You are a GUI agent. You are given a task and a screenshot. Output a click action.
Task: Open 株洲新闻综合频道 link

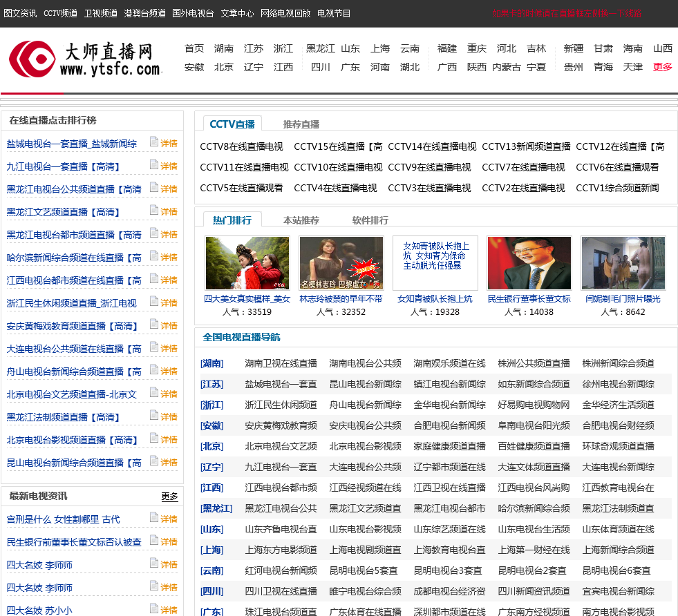click(x=619, y=364)
